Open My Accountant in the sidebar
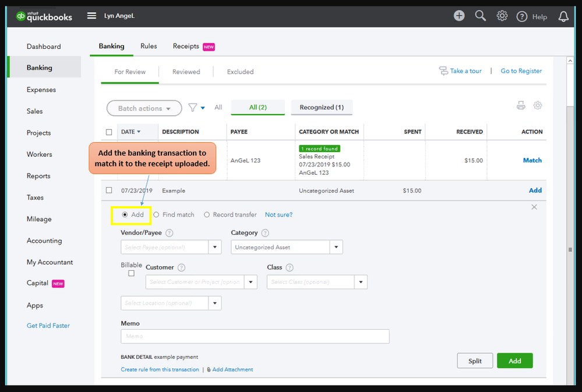This screenshot has height=392, width=582. (x=50, y=262)
